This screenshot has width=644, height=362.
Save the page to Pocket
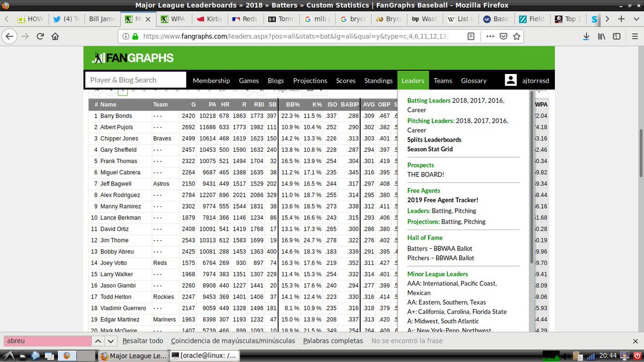click(504, 36)
